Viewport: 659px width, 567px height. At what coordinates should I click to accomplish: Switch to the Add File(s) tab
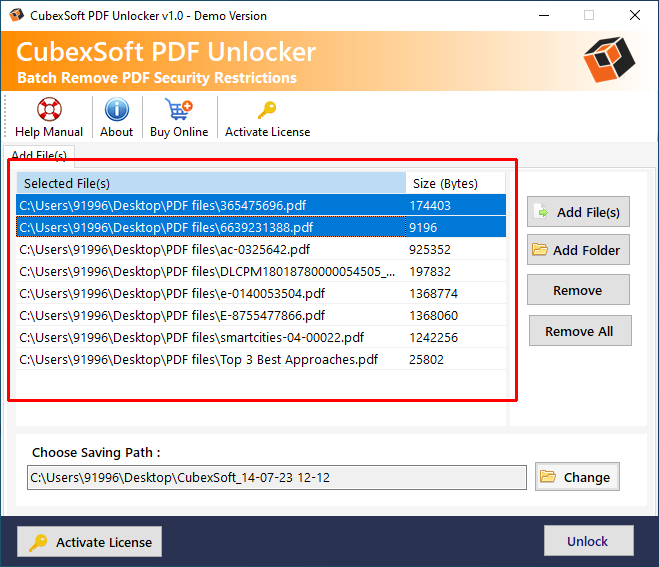click(x=40, y=155)
